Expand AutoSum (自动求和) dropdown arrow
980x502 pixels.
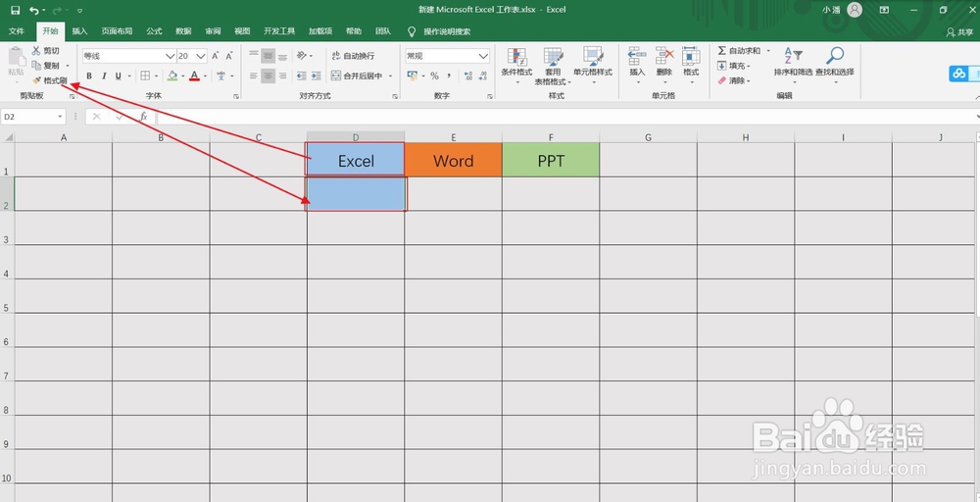click(x=768, y=51)
